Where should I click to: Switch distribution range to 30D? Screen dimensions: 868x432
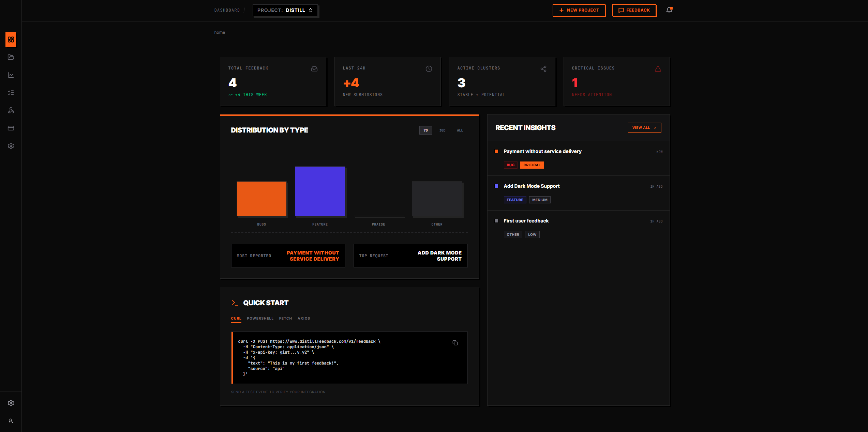click(x=442, y=130)
